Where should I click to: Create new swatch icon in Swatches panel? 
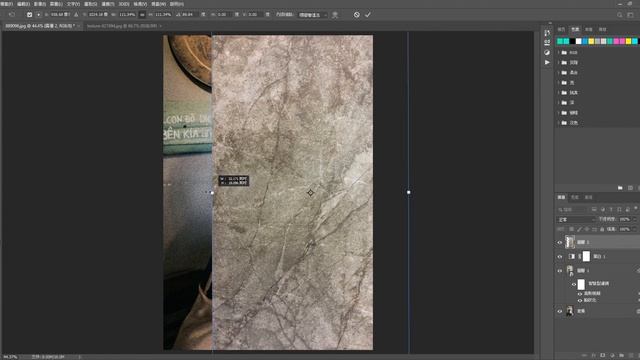coord(630,188)
